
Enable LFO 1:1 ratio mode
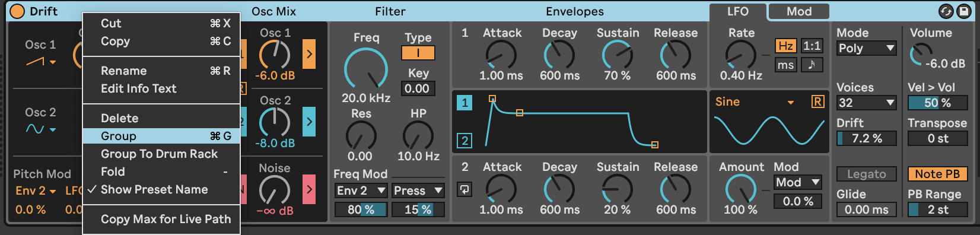coord(812,46)
